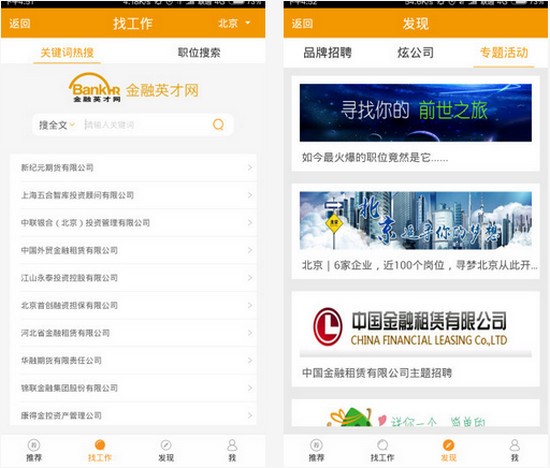Open article 如今最火爆的职位竟然是它
Image resolution: width=550 pixels, height=468 pixels.
pyautogui.click(x=375, y=157)
